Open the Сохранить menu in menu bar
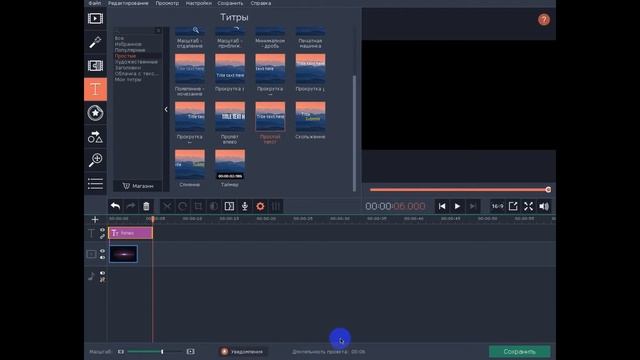The height and width of the screenshot is (360, 640). pyautogui.click(x=230, y=3)
